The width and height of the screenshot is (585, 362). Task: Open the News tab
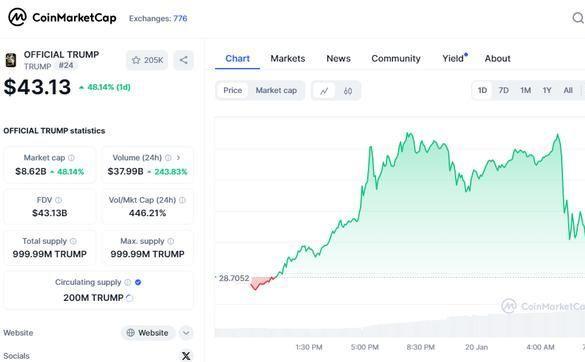click(338, 59)
